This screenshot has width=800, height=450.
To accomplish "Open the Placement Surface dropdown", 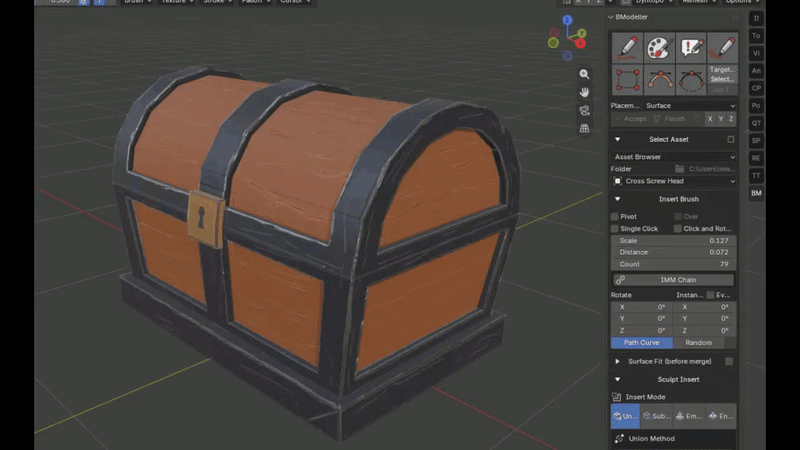I will [690, 106].
